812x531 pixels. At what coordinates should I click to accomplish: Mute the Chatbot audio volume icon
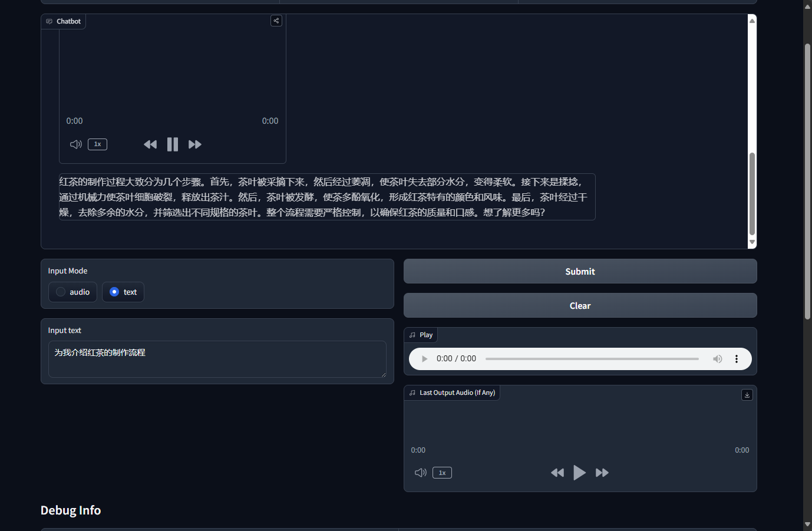click(76, 144)
